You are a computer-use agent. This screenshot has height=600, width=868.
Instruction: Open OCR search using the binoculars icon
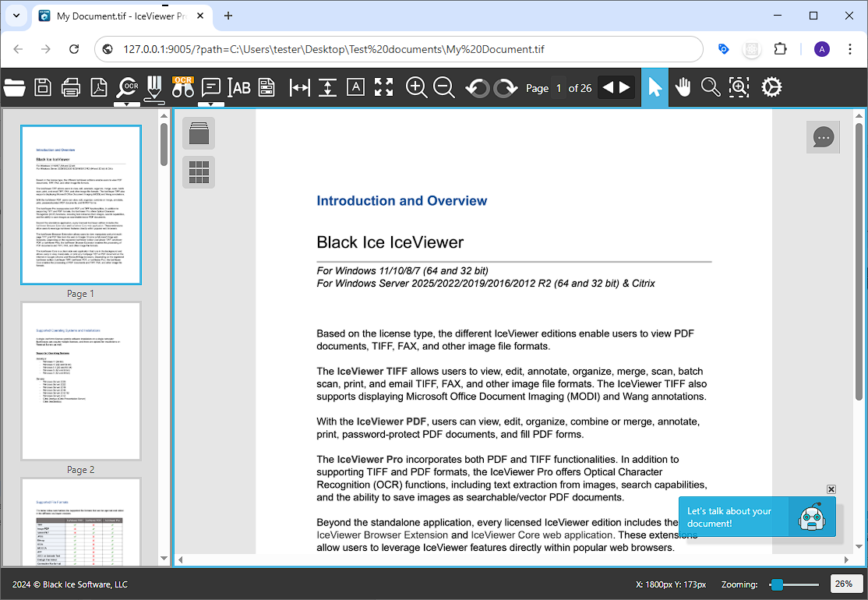(x=182, y=87)
